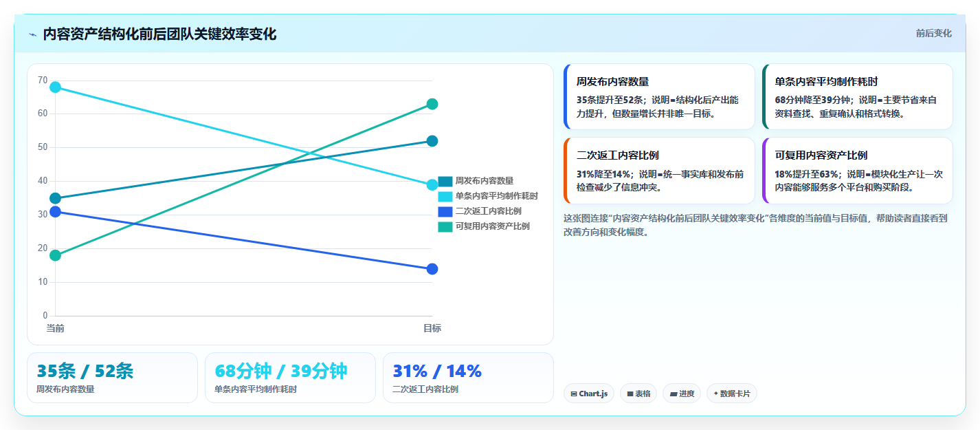980x430 pixels.
Task: Click legend text 单条内容平均制作耗时
Action: [497, 196]
